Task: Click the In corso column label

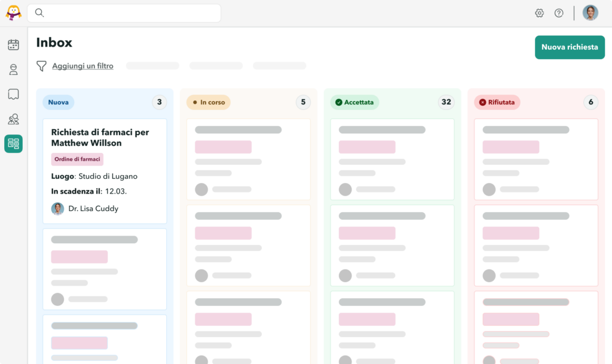Action: 209,102
